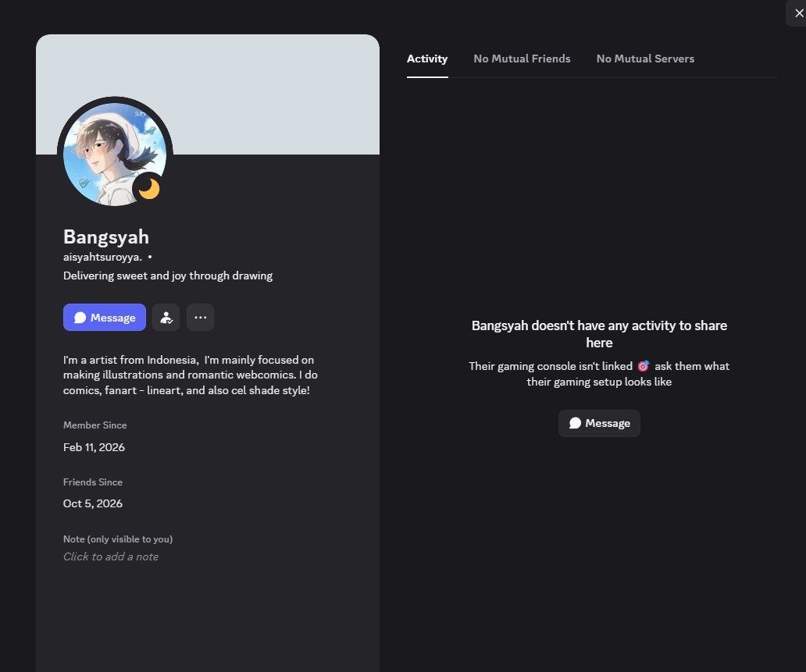Click the Friends Since date Oct 5, 2026
Screen dimensions: 806x672
[92, 503]
